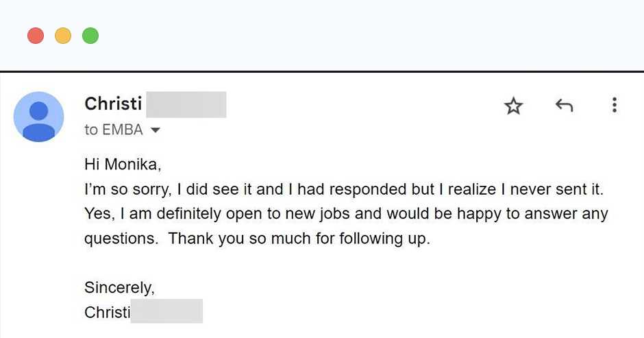Click the green maximize window button
The width and height of the screenshot is (644, 338).
pos(90,35)
